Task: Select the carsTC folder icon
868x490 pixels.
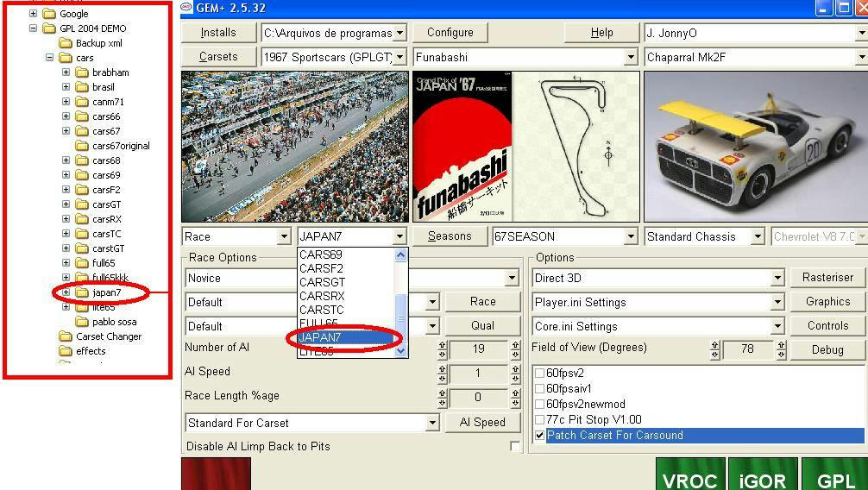Action: 83,234
